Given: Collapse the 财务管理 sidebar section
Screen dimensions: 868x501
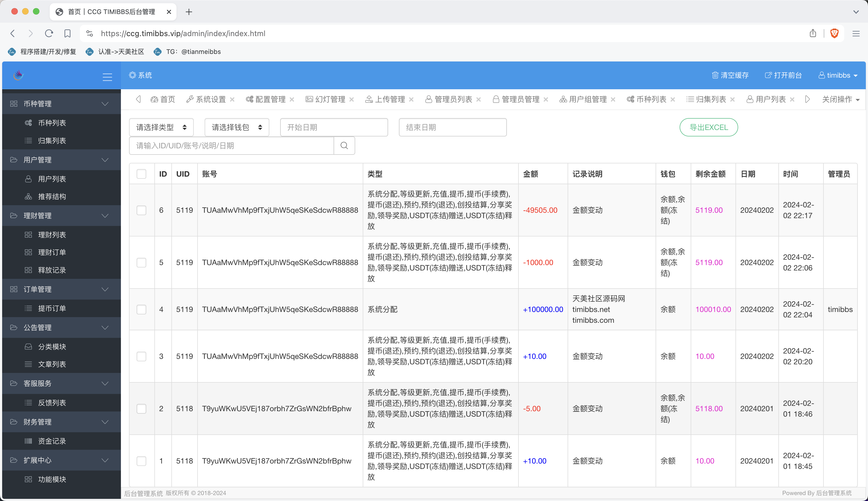Looking at the screenshot, I should click(61, 422).
